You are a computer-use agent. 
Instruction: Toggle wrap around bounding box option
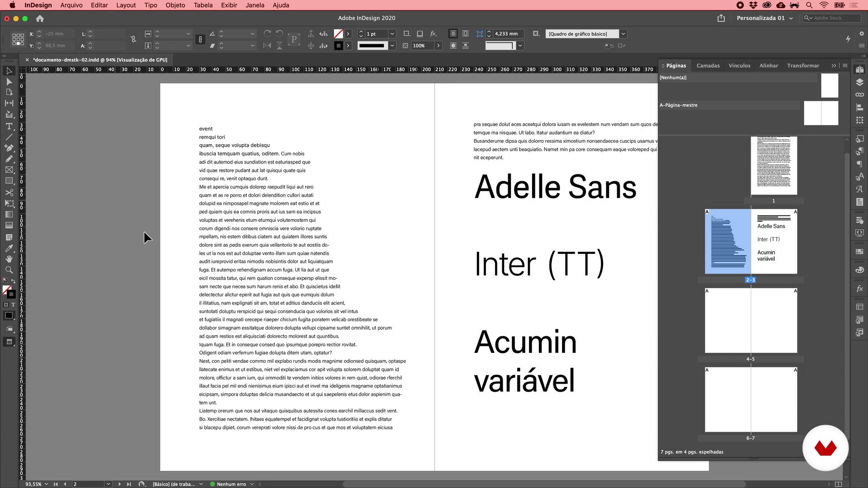pos(466,34)
